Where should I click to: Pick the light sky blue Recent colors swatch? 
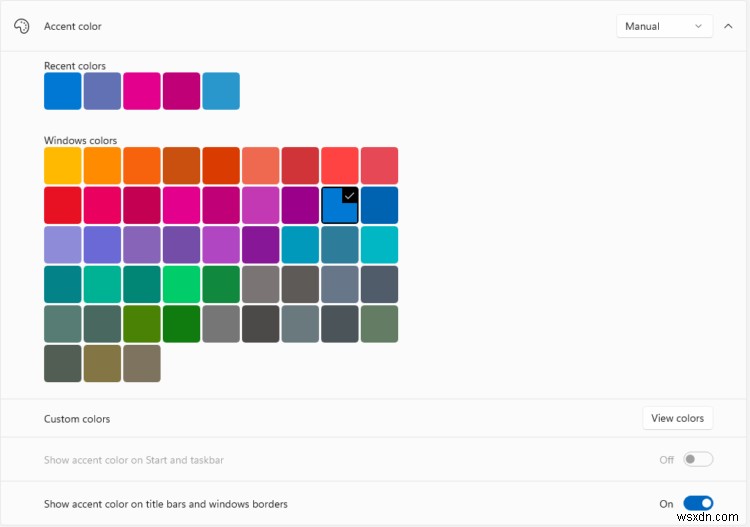[x=221, y=91]
